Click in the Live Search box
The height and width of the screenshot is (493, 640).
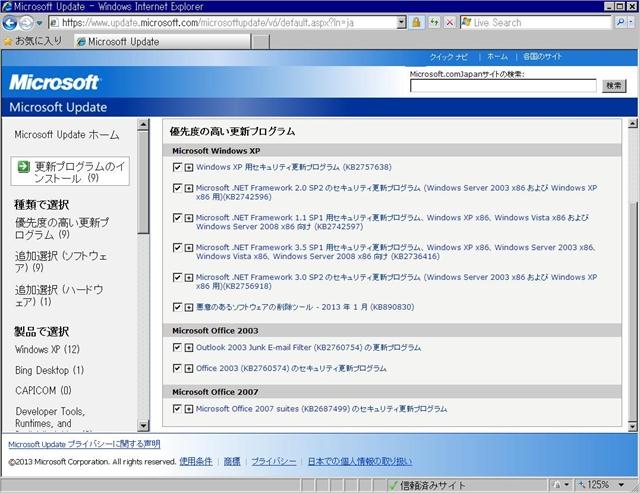pos(536,22)
